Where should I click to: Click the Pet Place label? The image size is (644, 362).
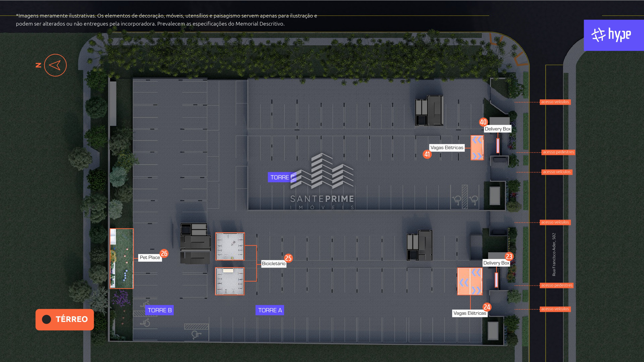(150, 257)
